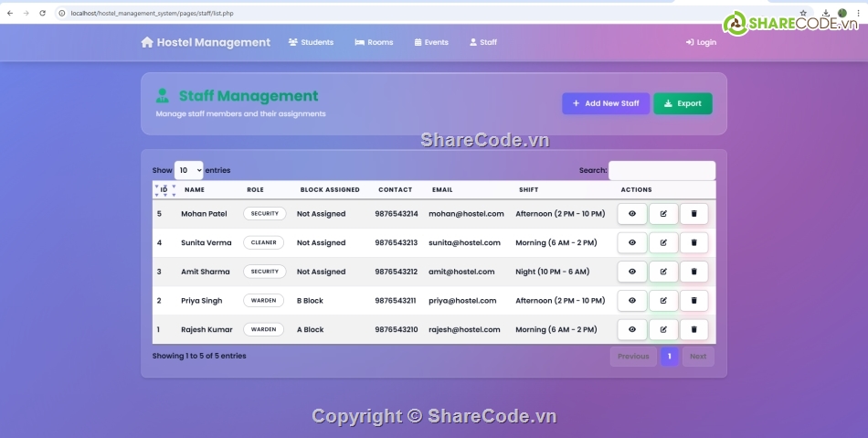View details of Mohan Patel with eye icon
The width and height of the screenshot is (868, 438).
pyautogui.click(x=632, y=214)
